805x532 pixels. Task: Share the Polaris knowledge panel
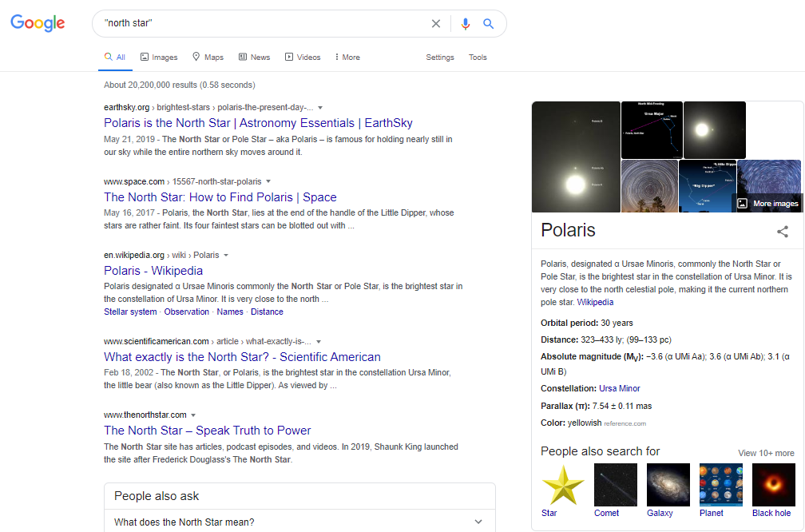tap(783, 232)
